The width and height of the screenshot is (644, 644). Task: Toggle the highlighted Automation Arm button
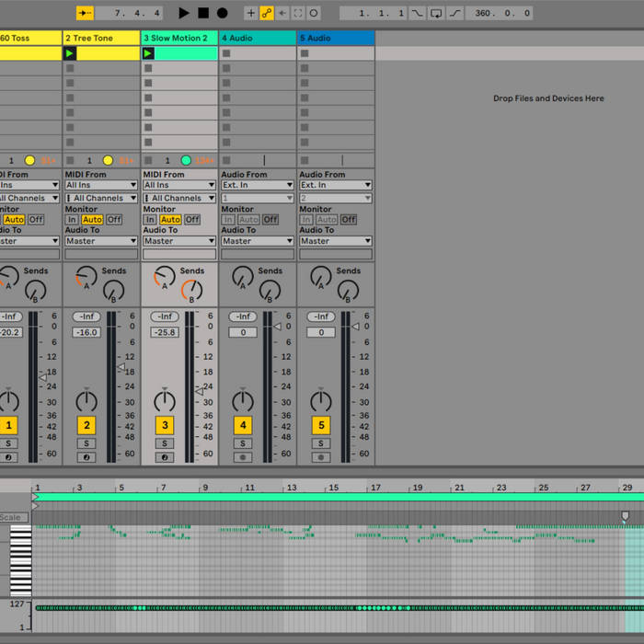click(267, 13)
